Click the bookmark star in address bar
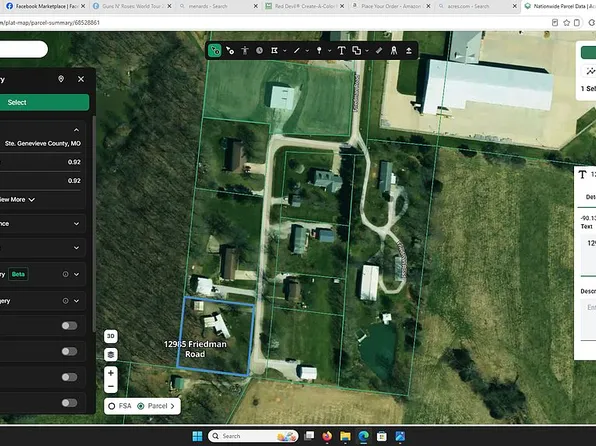Image resolution: width=596 pixels, height=446 pixels. point(566,22)
